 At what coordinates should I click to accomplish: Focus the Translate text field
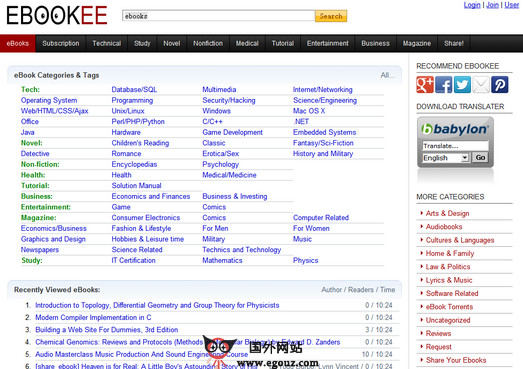point(455,146)
